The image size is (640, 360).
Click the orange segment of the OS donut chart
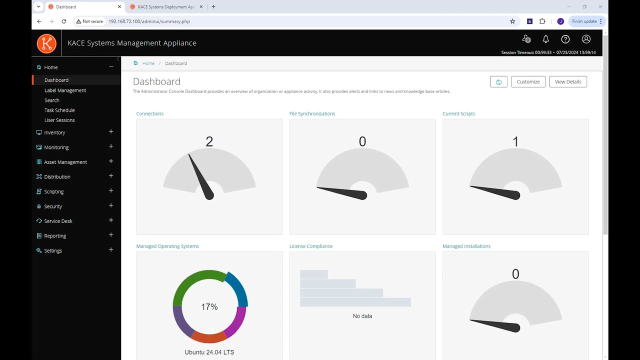click(209, 338)
